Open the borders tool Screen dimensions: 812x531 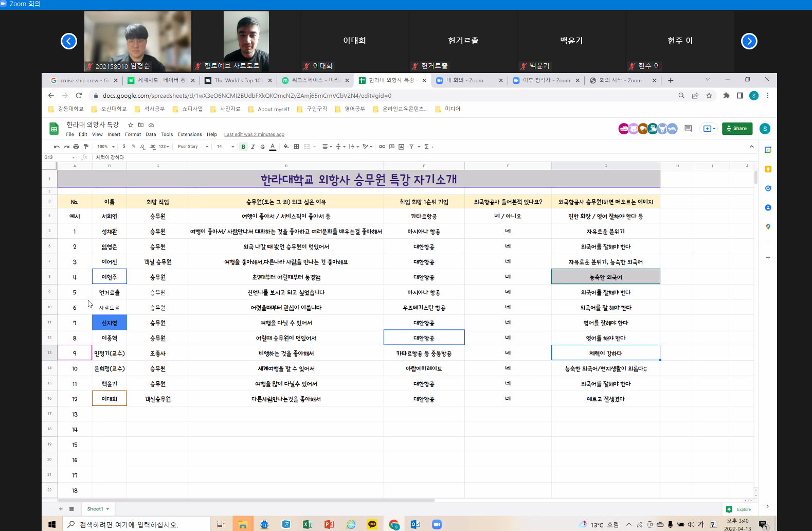click(296, 147)
